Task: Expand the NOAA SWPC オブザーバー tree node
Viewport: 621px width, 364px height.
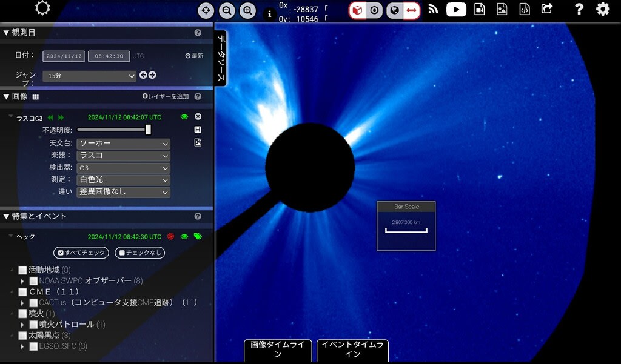Action: [22, 281]
